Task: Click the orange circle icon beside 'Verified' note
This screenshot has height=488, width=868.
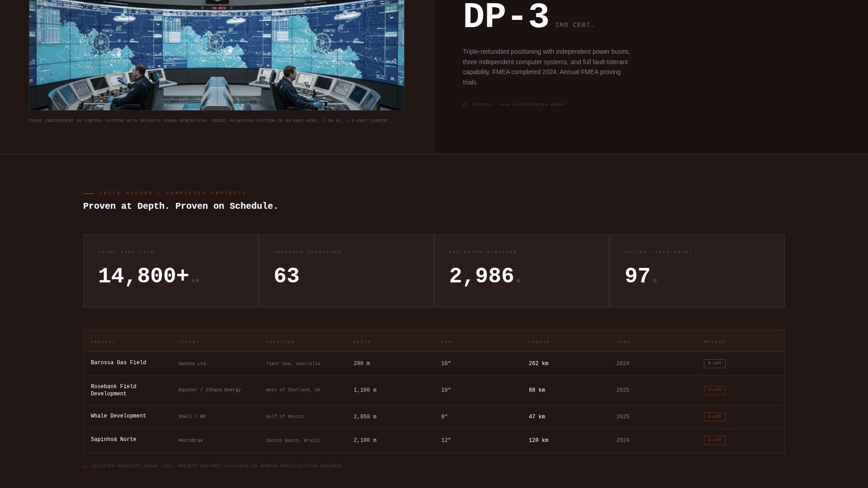Action: pyautogui.click(x=465, y=105)
